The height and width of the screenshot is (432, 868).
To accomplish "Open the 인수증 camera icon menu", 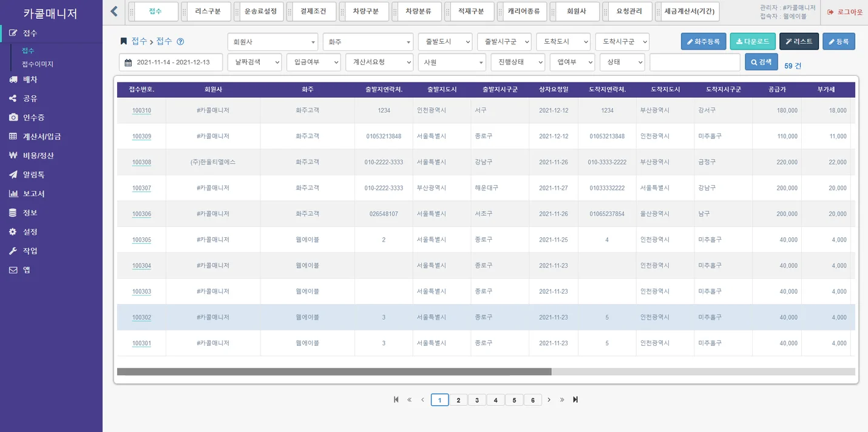I will pos(33,118).
